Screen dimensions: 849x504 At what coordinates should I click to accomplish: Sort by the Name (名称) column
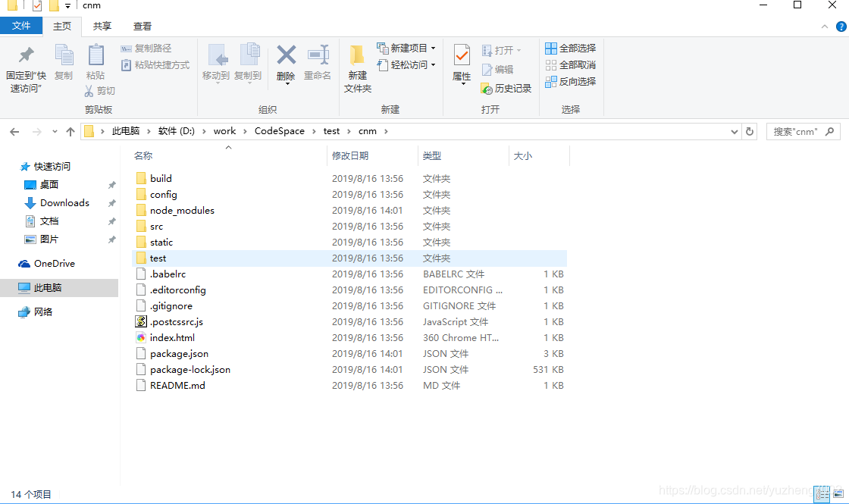tap(143, 156)
